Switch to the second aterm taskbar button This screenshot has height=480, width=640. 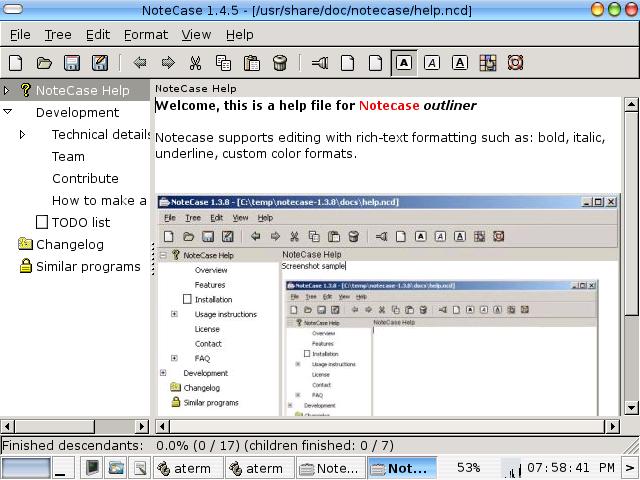(260, 468)
